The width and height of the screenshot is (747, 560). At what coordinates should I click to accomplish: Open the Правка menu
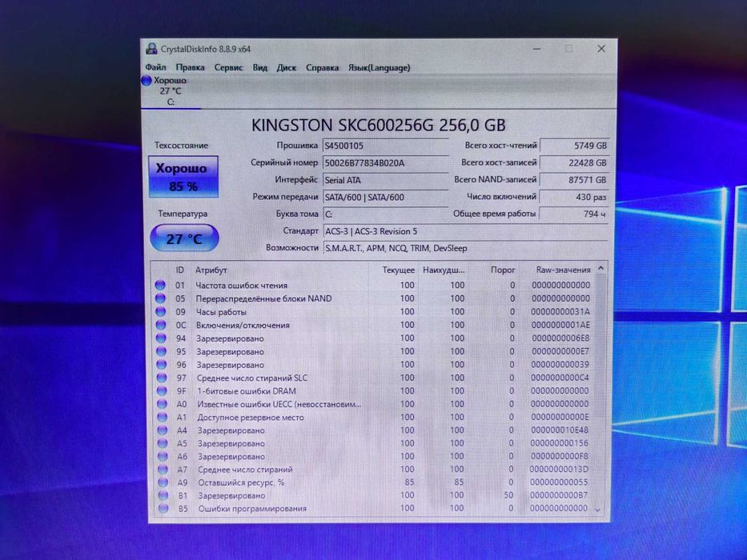(x=190, y=68)
